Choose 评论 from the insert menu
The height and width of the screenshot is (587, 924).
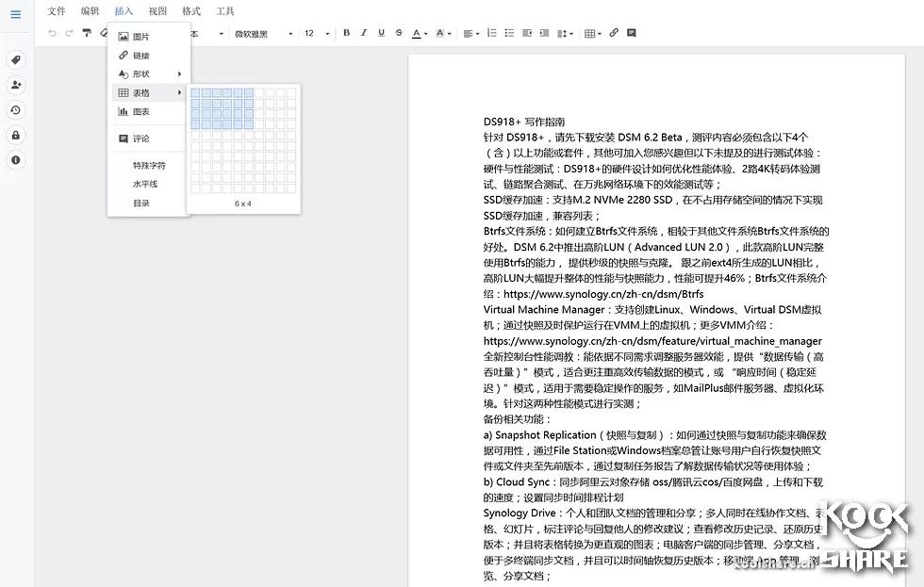click(x=149, y=139)
